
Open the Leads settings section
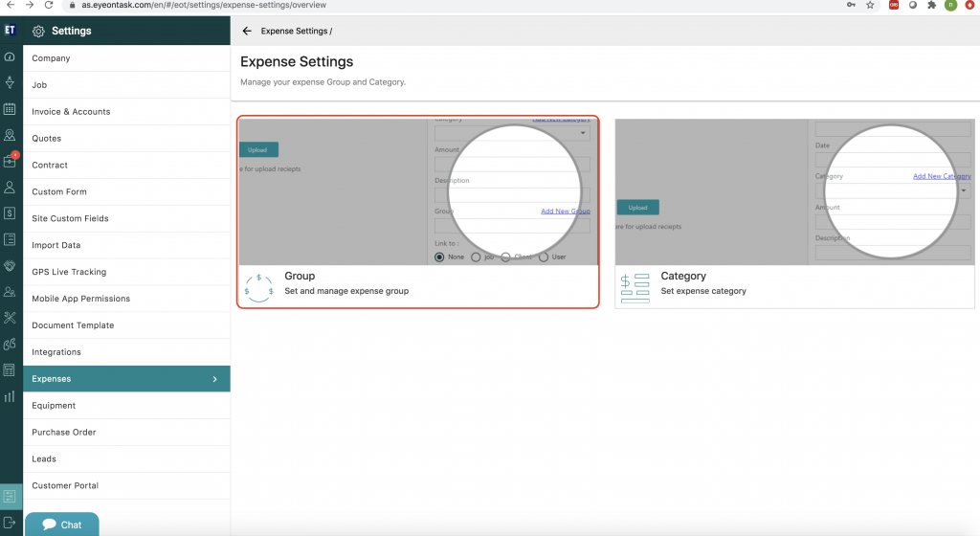(126, 459)
